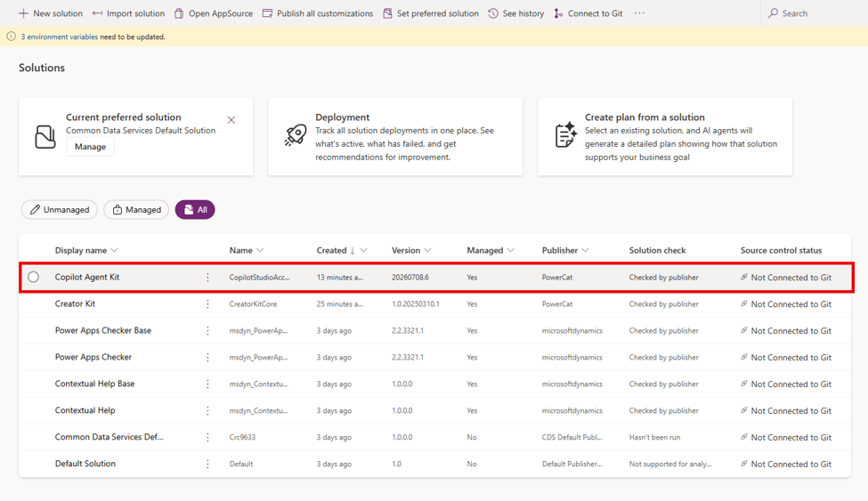The height and width of the screenshot is (501, 868).
Task: Click Publish all customizations command
Action: point(318,13)
